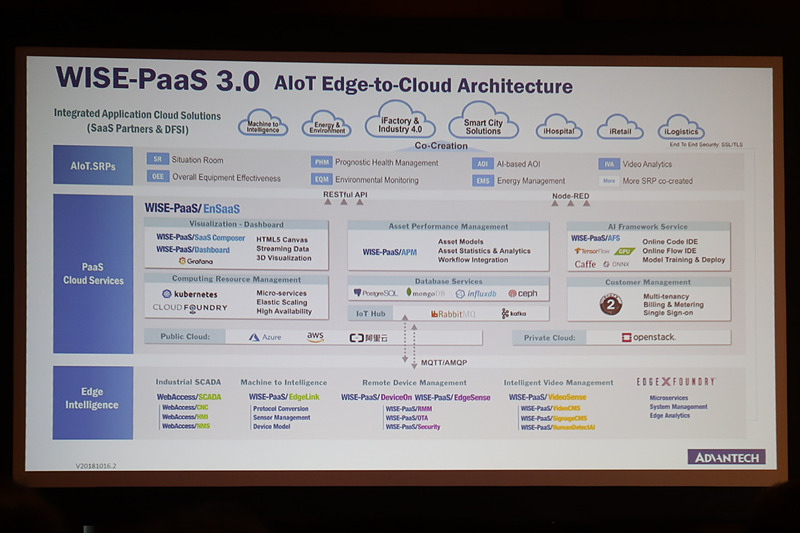Select the Alibaba Cloud logo
This screenshot has width=800, height=533.
point(368,338)
